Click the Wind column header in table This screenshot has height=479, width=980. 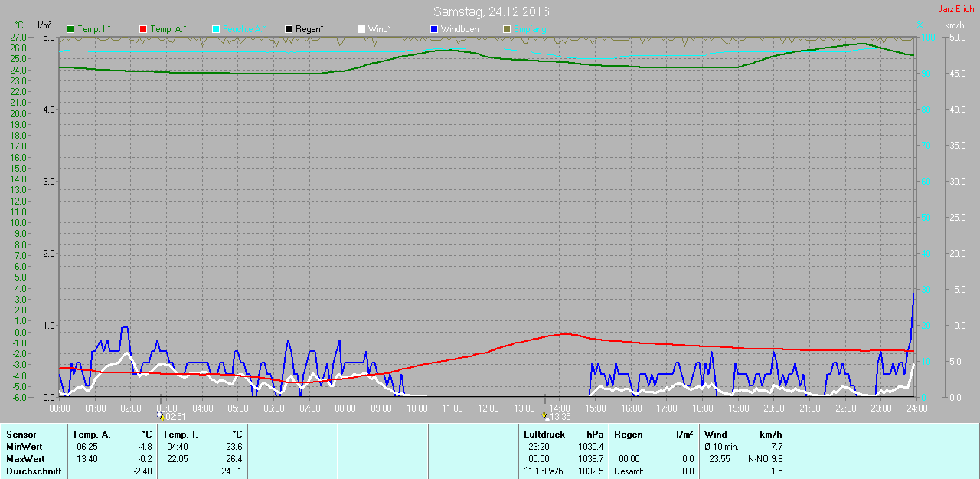click(716, 435)
